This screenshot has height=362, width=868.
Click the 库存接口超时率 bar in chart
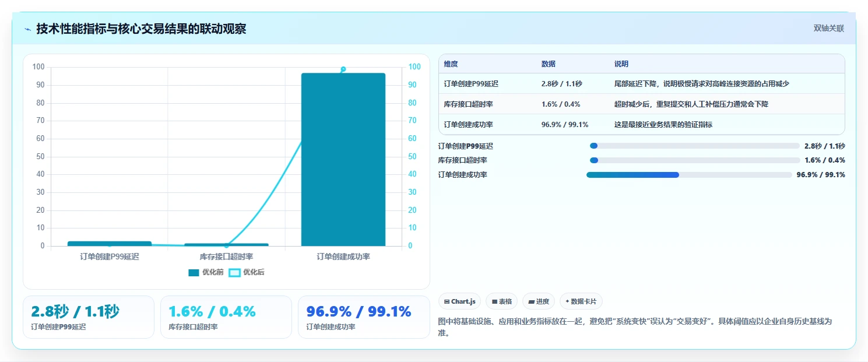point(226,245)
